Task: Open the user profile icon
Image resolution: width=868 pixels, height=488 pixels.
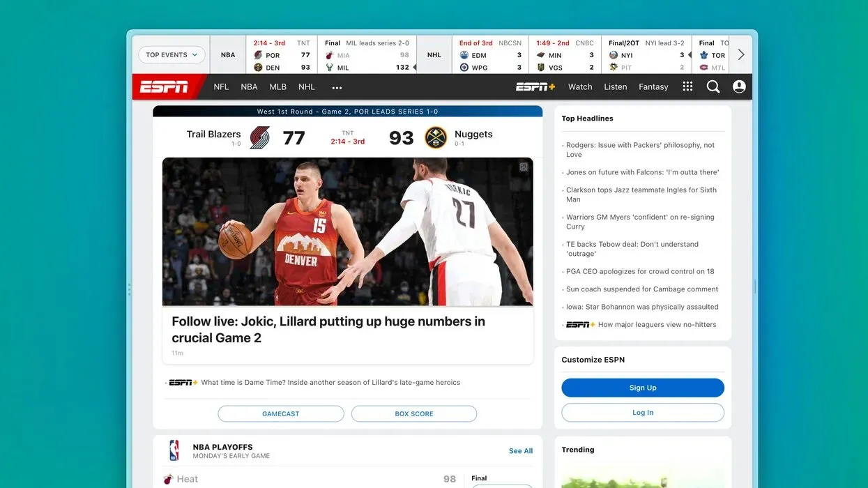Action: pos(739,86)
